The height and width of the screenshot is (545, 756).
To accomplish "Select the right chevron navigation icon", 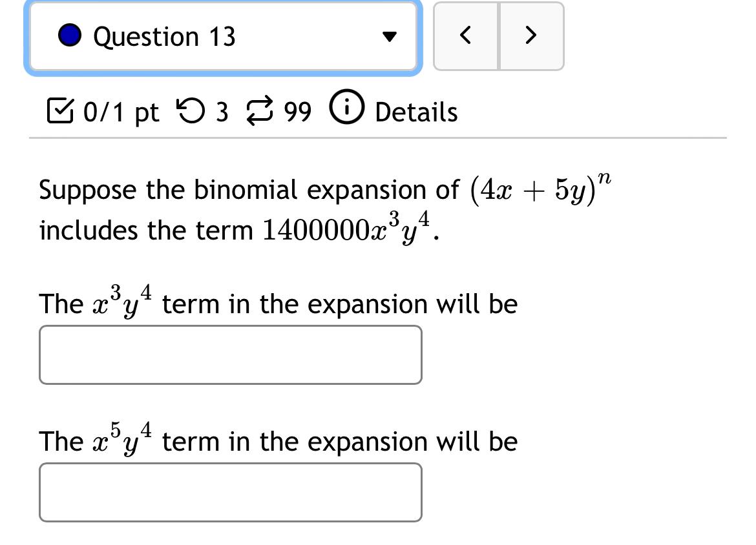I will 530,36.
